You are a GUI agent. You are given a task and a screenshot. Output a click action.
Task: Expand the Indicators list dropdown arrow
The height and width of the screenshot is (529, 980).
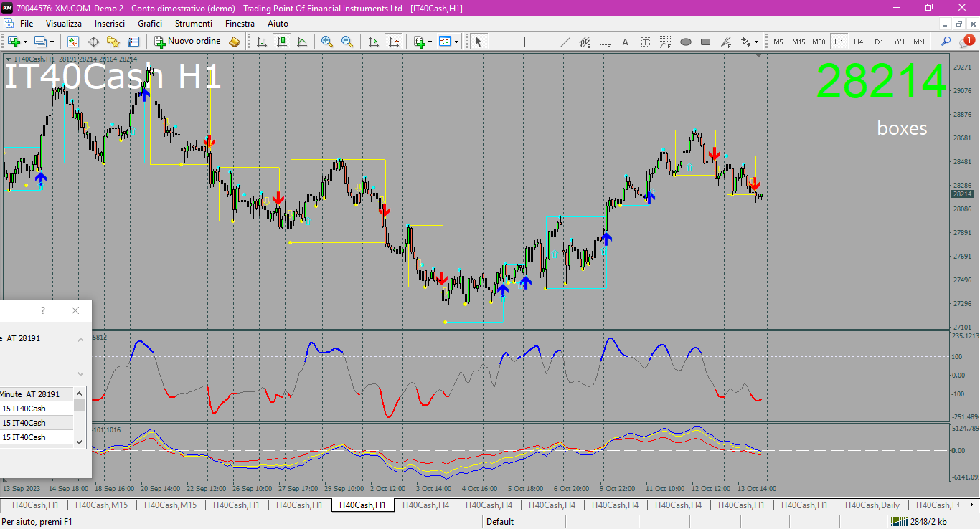tap(430, 42)
